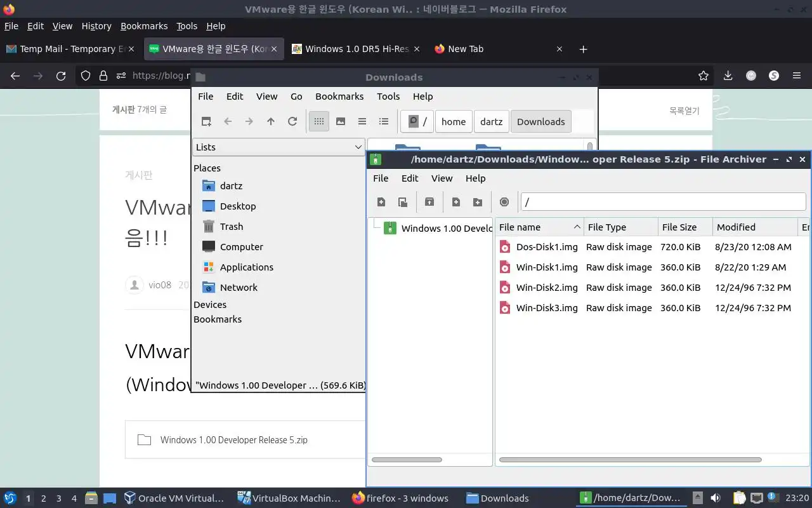The width and height of the screenshot is (812, 508).
Task: Switch to icon grid view in file manager
Action: [319, 121]
